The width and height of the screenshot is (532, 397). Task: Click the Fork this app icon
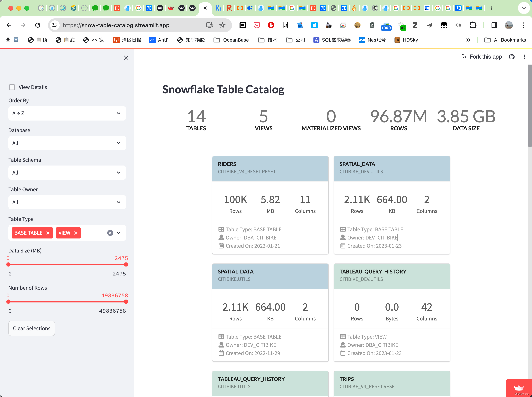tap(464, 57)
